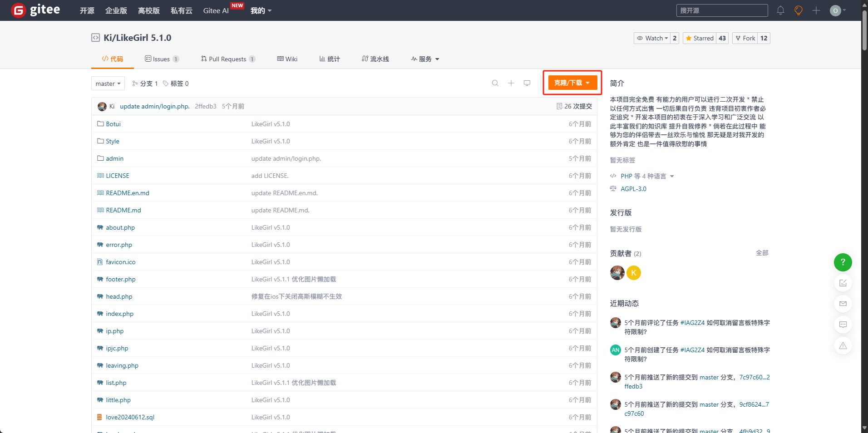Open the AGPL-3.0 license link
The image size is (868, 433).
(x=633, y=189)
